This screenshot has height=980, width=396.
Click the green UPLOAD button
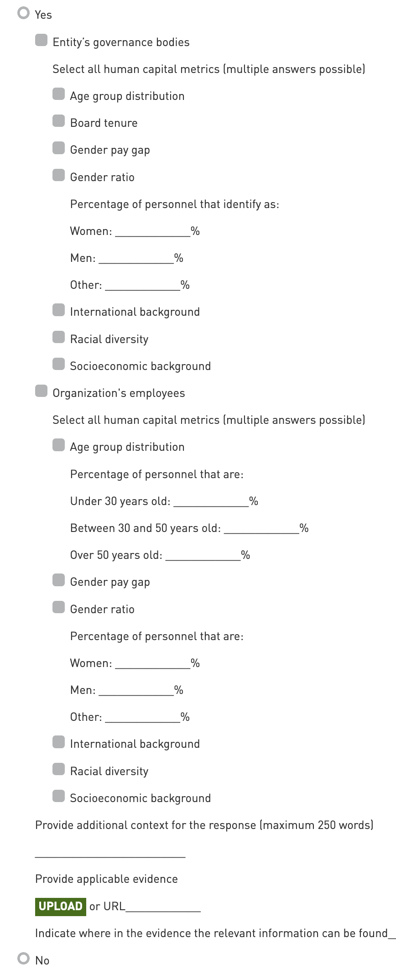61,906
